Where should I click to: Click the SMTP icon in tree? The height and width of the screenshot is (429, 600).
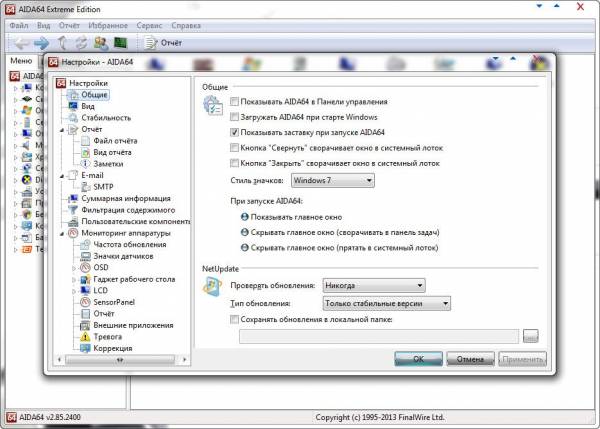(x=85, y=187)
